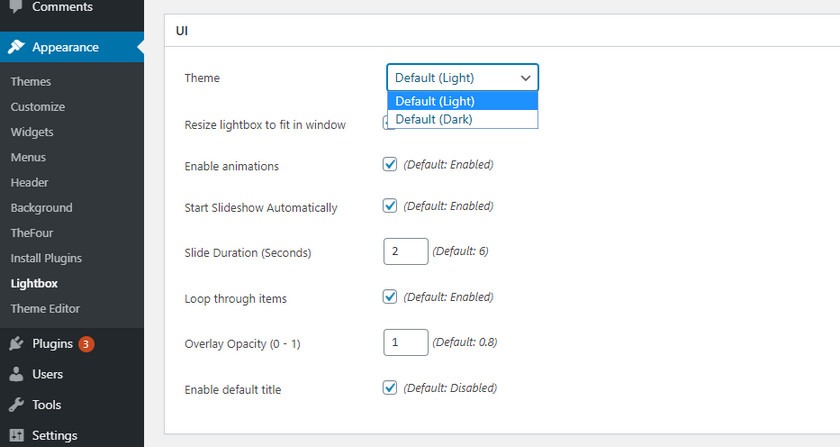
Task: Click the Appearance paintbrush icon
Action: click(x=17, y=47)
